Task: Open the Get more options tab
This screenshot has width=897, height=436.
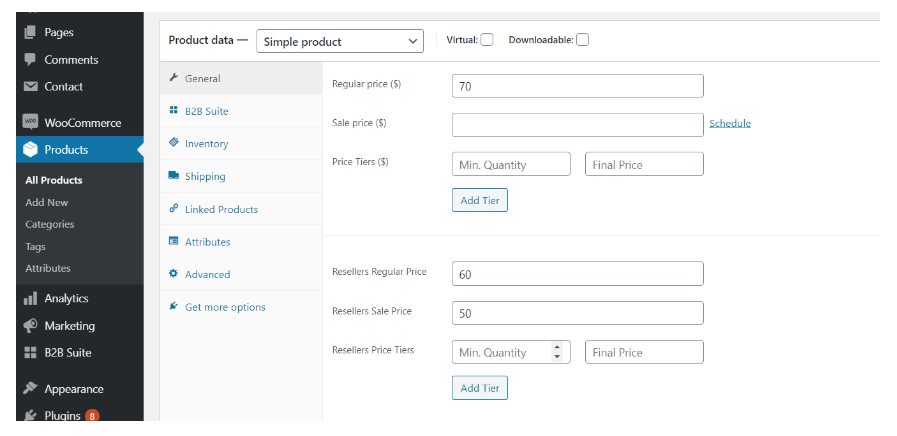Action: point(241,307)
